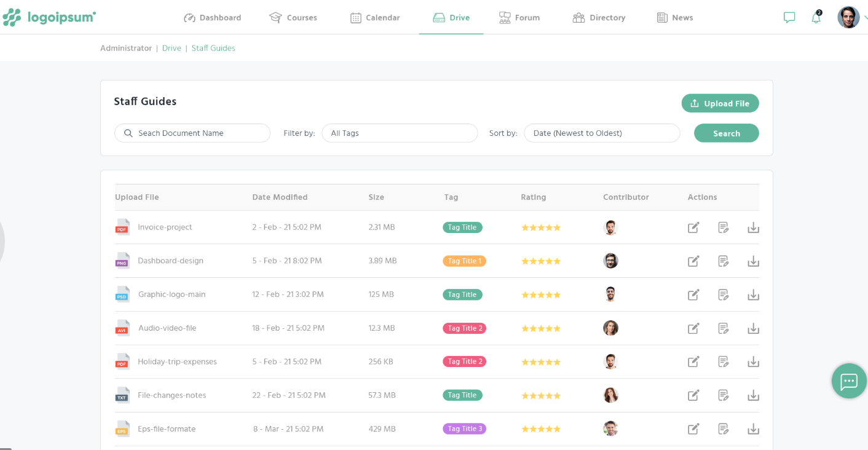Open the user profile avatar menu
This screenshot has width=868, height=450.
(x=848, y=17)
